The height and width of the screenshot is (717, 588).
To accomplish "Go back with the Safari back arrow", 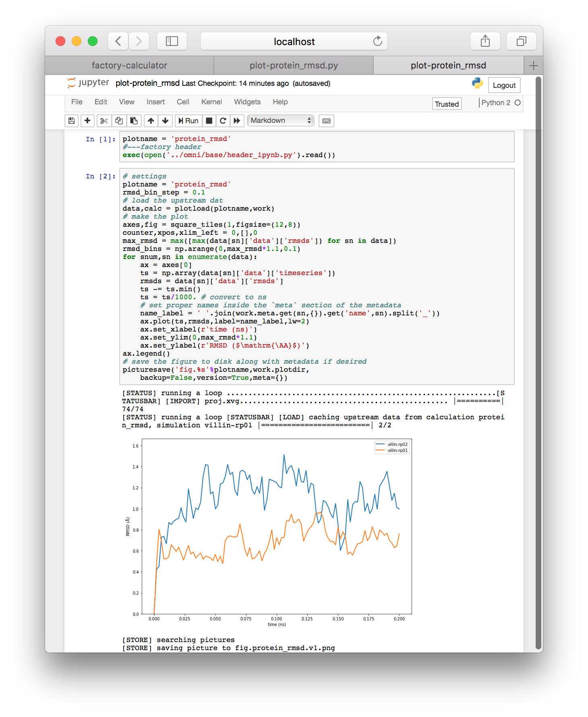I will (x=118, y=41).
